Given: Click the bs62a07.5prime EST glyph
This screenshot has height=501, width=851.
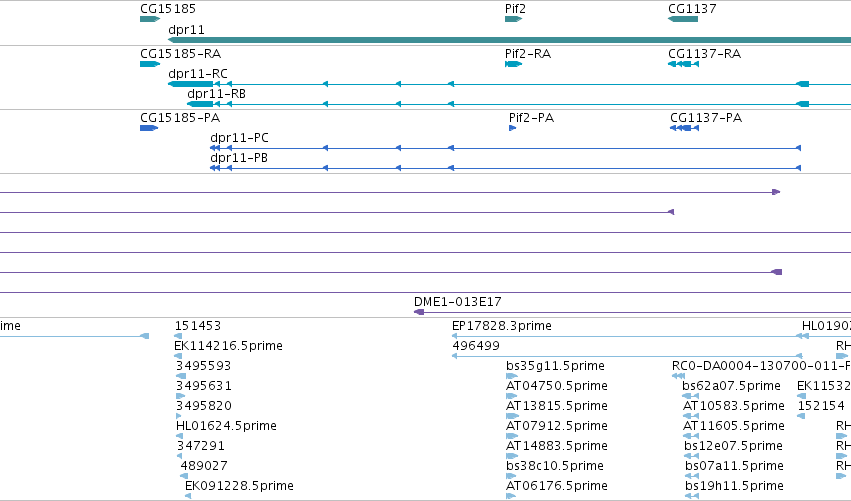Looking at the screenshot, I should point(690,396).
